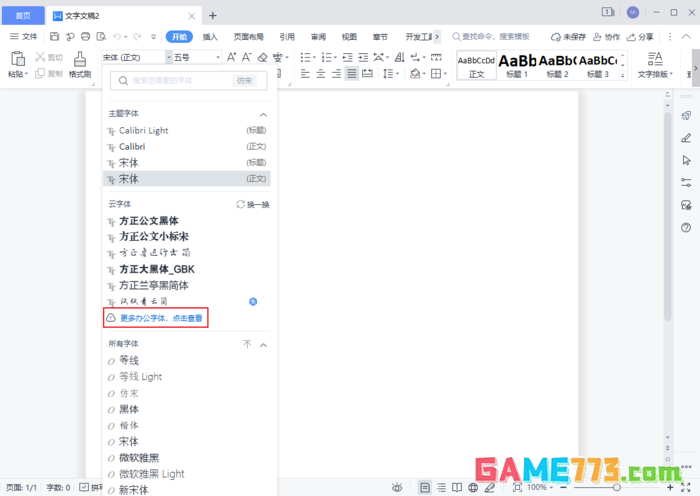The width and height of the screenshot is (700, 496).
Task: Select 方正公文黑体 cloud font
Action: coord(187,221)
